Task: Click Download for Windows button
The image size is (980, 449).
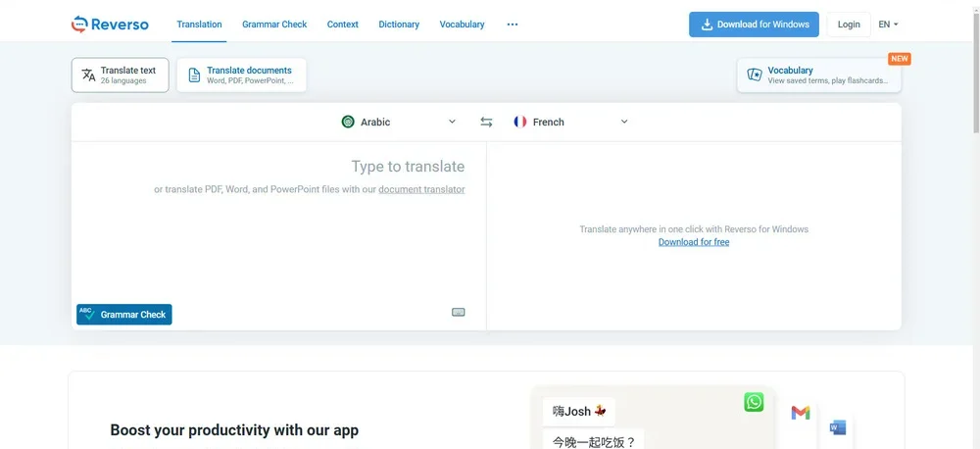Action: (754, 25)
